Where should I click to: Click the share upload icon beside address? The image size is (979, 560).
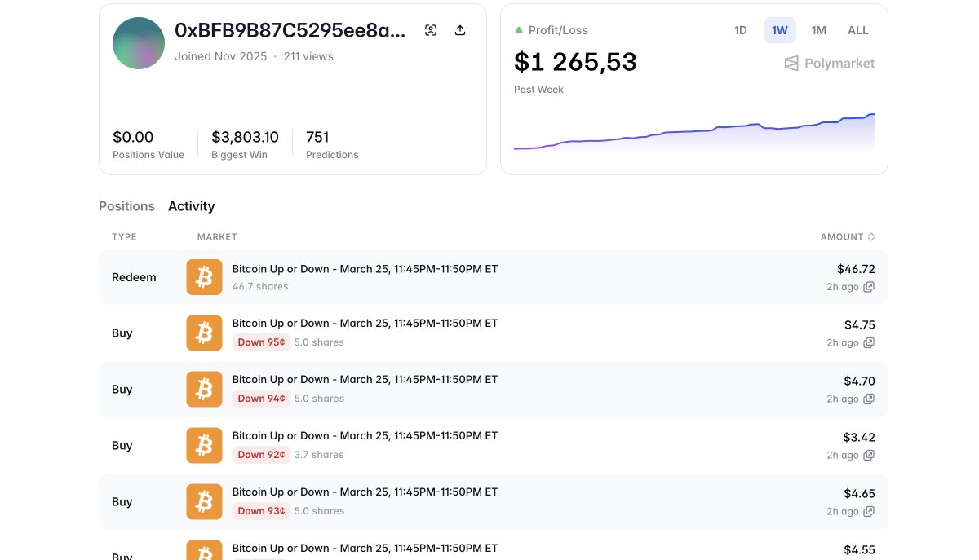click(460, 30)
